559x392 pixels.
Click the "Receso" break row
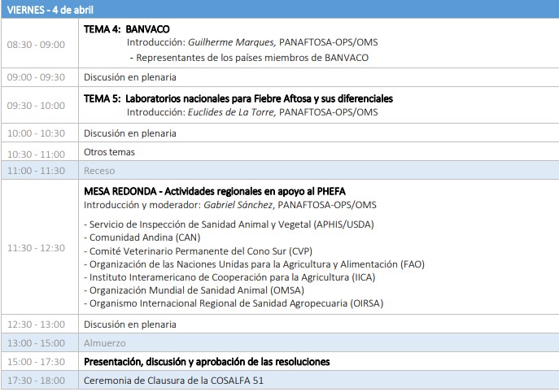[99, 171]
